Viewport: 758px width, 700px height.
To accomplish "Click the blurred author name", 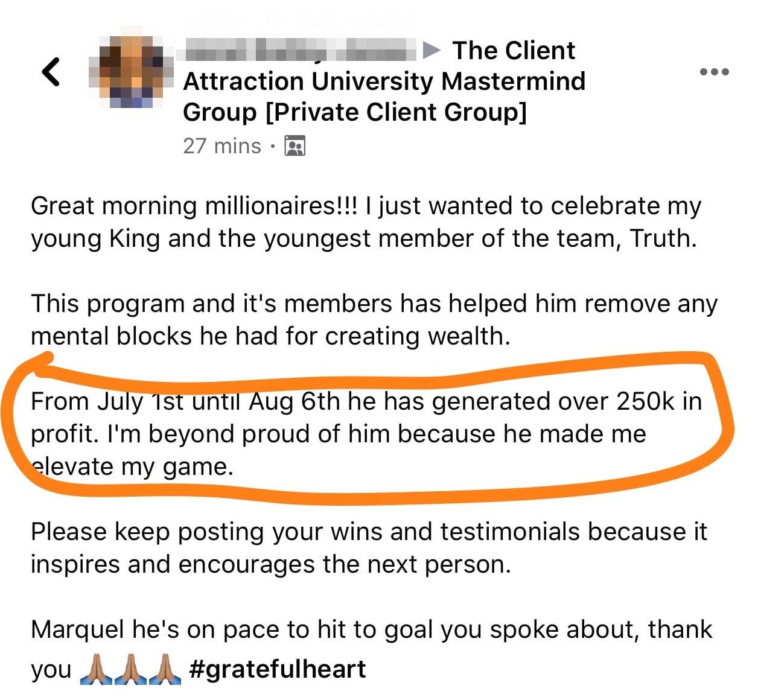I will click(x=300, y=50).
